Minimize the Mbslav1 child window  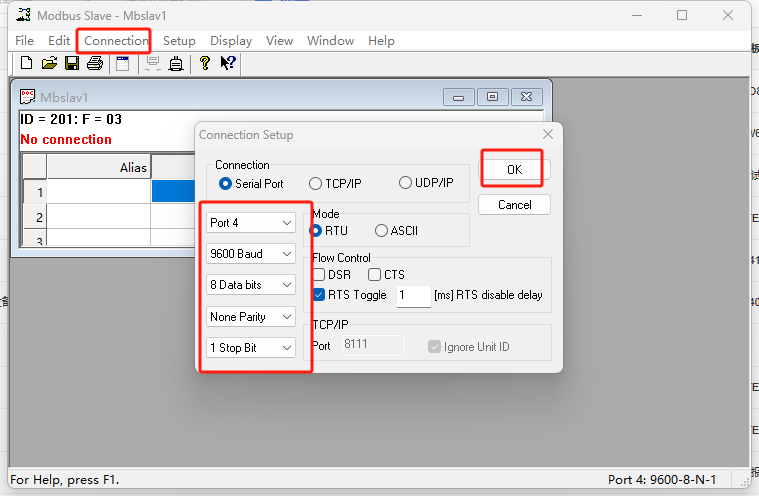458,97
